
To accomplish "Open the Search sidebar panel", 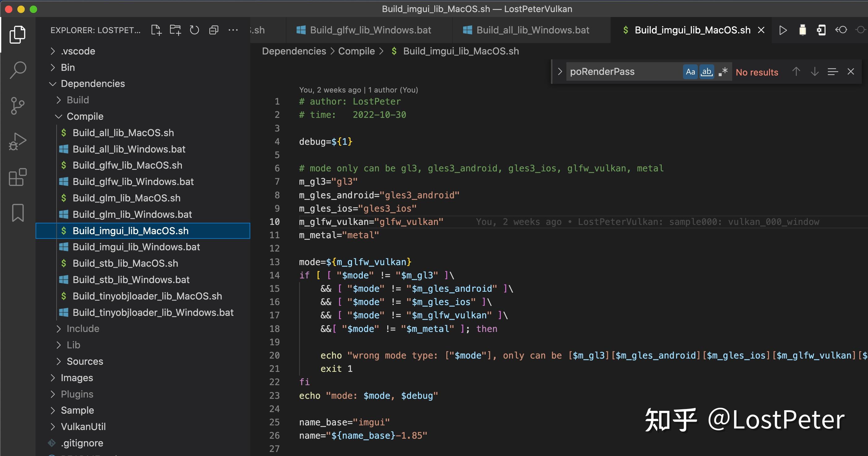I will pyautogui.click(x=17, y=70).
